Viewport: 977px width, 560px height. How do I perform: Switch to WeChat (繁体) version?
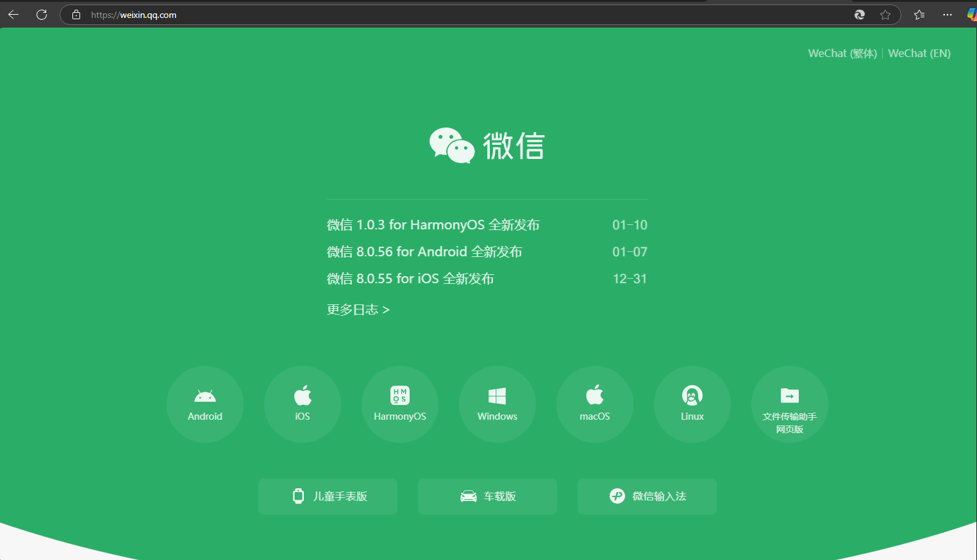(842, 53)
